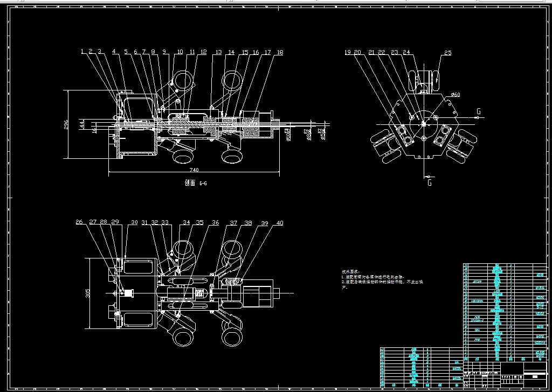Select part balloon label 3
The width and height of the screenshot is (552, 392).
tap(100, 52)
